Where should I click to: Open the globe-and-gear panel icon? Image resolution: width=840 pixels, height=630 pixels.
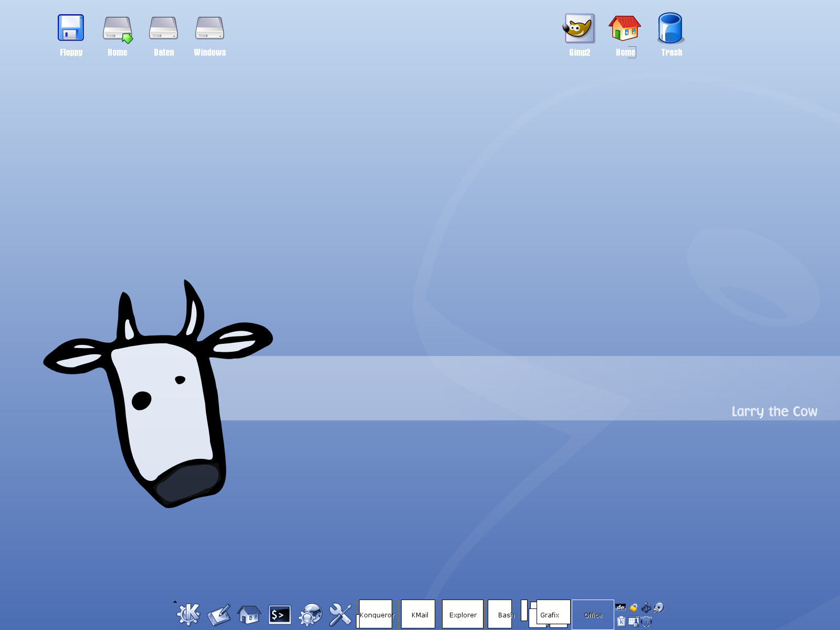[310, 614]
